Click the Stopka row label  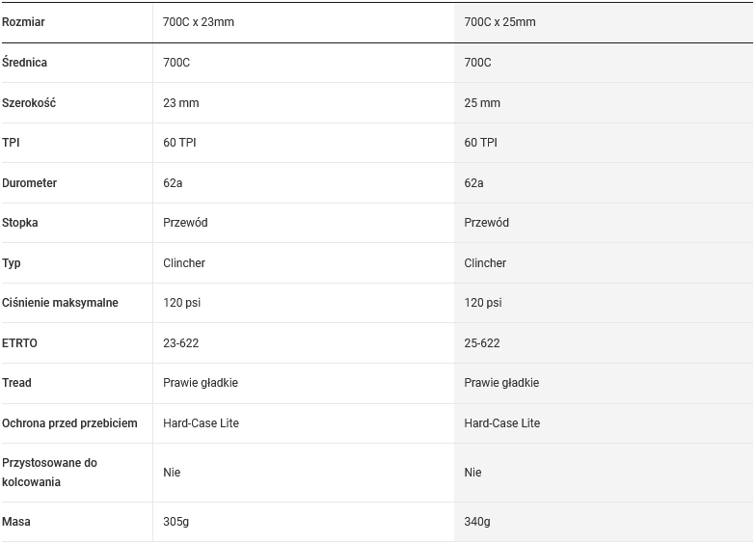pyautogui.click(x=20, y=223)
